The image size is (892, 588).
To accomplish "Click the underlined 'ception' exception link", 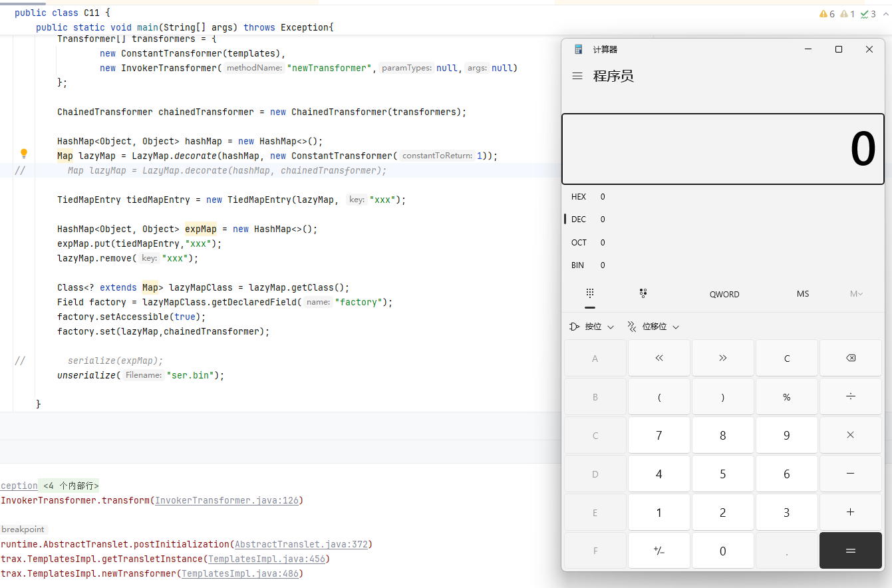I will (19, 486).
